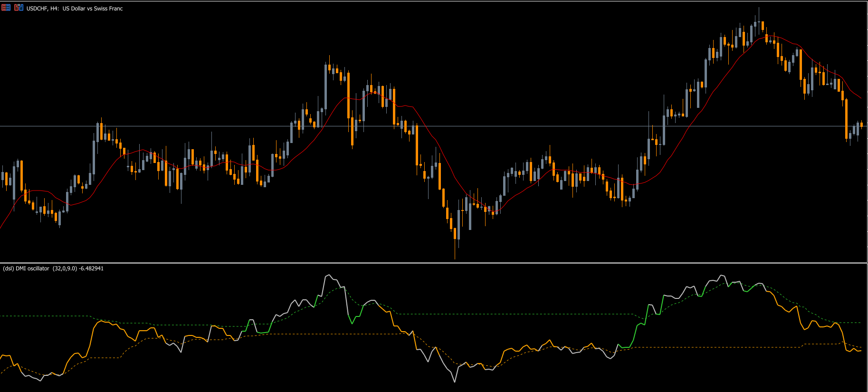Select the horizontal price level line on chart

[x=238, y=126]
